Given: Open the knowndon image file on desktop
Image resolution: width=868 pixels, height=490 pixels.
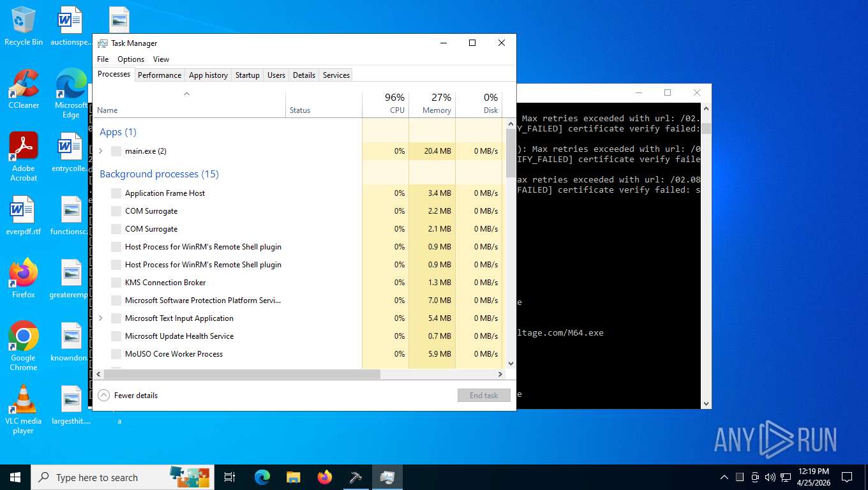Looking at the screenshot, I should (71, 342).
